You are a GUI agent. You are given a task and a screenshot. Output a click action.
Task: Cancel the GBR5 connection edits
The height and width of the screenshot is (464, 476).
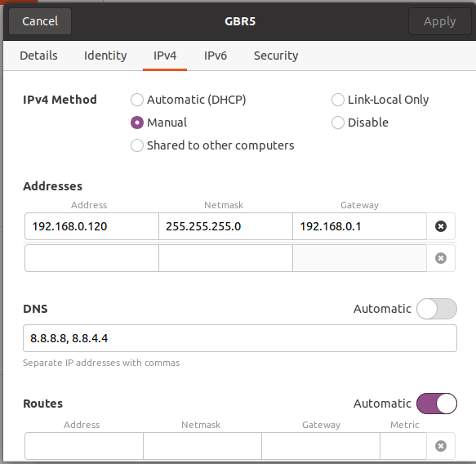[x=40, y=21]
